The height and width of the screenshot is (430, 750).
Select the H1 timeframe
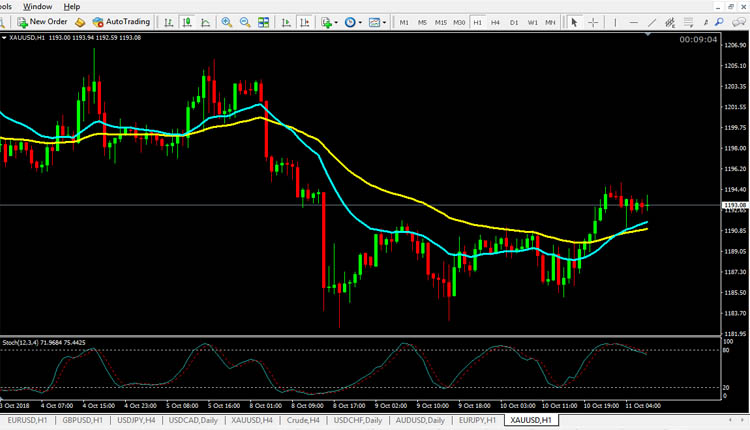[x=477, y=22]
